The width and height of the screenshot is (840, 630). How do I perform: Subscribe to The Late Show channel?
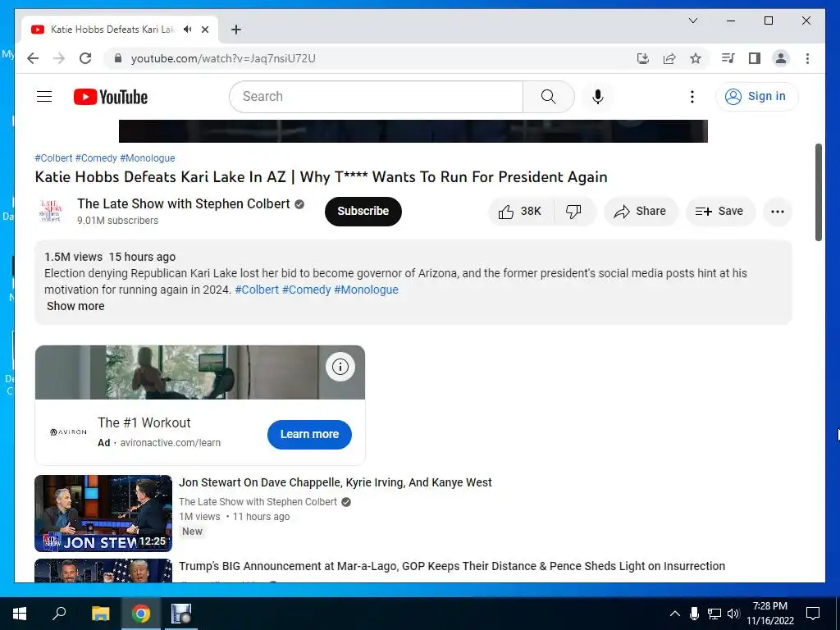point(363,211)
